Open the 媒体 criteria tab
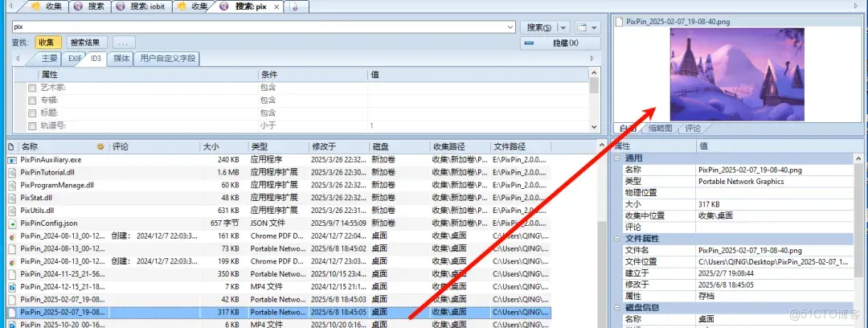The image size is (868, 328). 122,58
